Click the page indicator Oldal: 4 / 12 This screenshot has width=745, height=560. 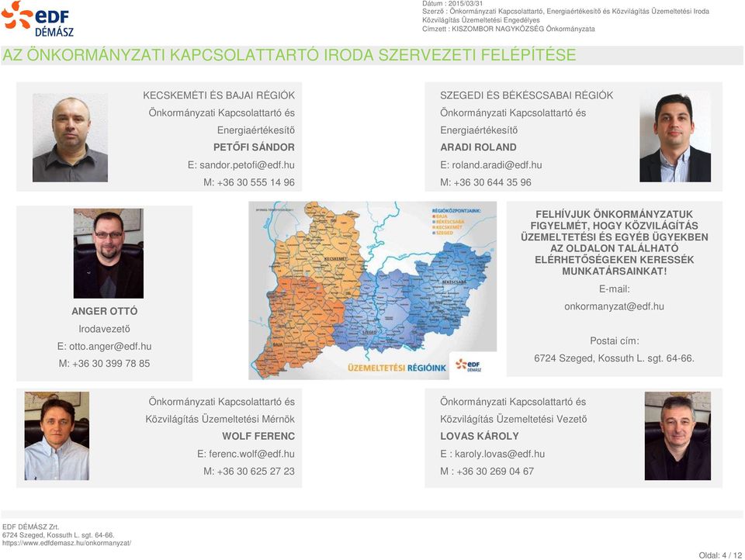(720, 555)
